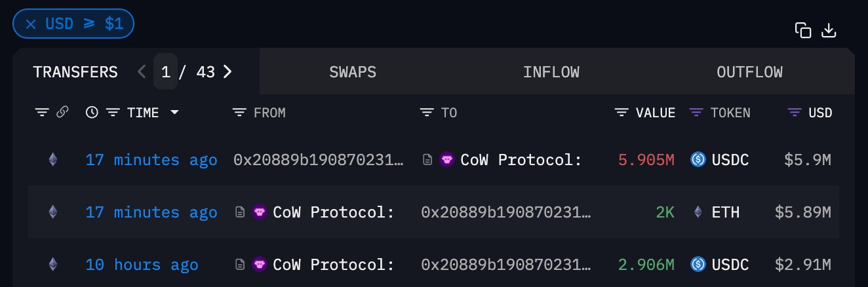Open the SWAPS tab
Screen dimensions: 868x287
tap(353, 72)
